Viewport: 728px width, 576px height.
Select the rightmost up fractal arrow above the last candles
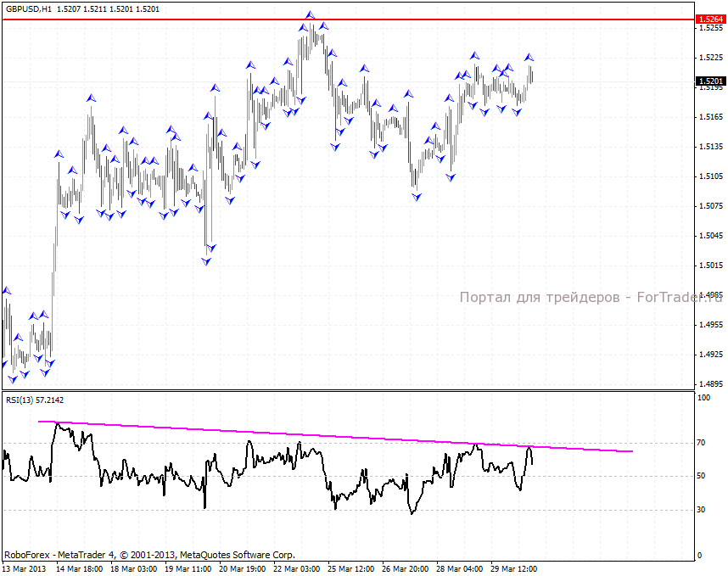tap(529, 57)
